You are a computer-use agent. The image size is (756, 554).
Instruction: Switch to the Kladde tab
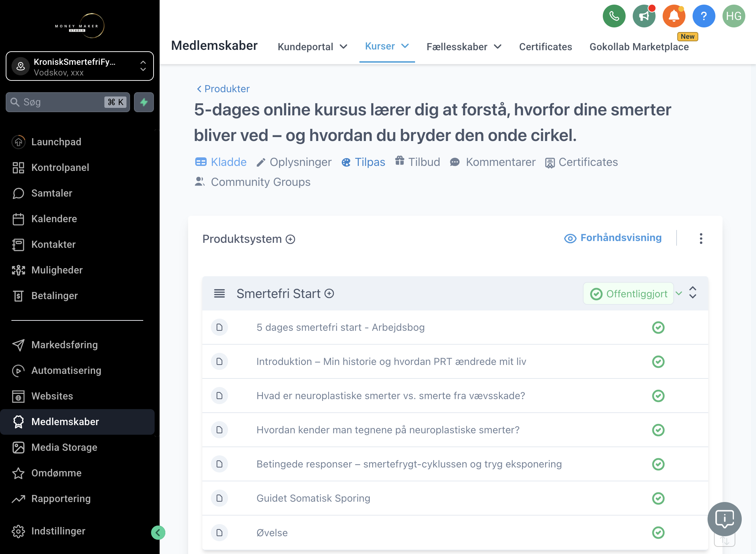pos(221,162)
